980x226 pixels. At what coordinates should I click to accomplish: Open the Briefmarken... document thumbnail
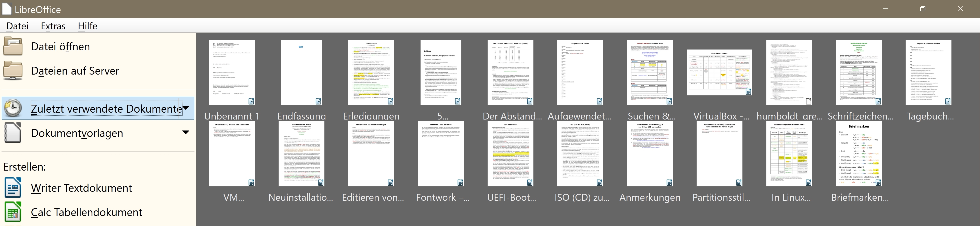[x=859, y=154]
